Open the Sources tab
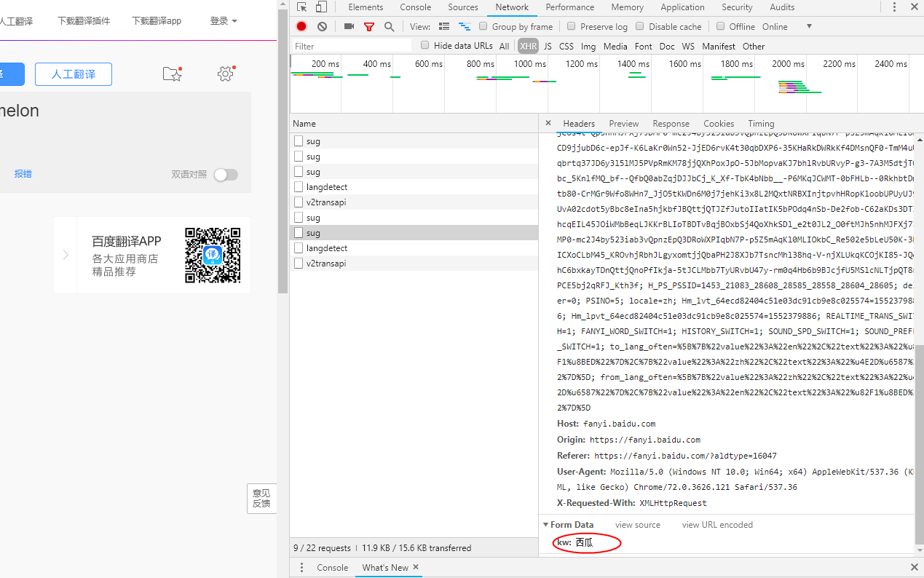Screen dimensions: 924x578 (x=463, y=7)
